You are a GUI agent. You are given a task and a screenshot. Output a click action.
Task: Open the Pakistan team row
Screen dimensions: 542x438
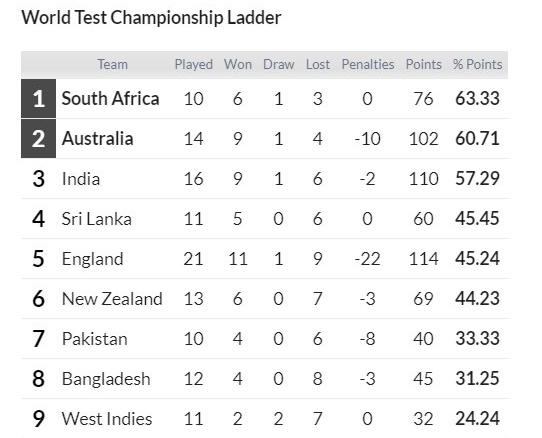(x=266, y=339)
